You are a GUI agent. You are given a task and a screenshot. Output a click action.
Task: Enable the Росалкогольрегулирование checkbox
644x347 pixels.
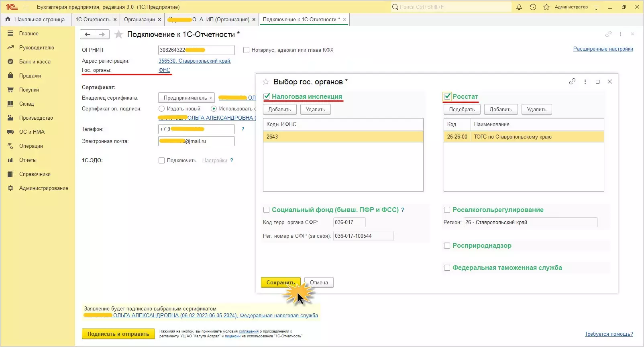coord(447,210)
